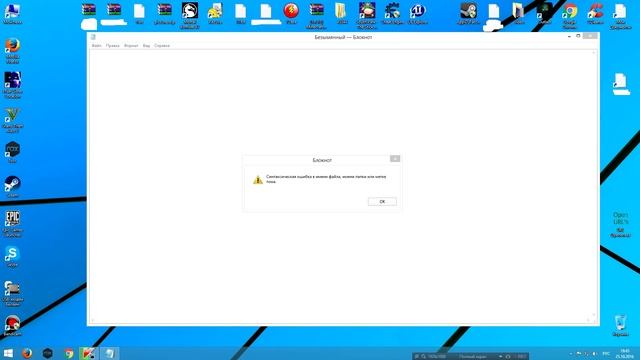Viewport: 640px width, 360px height.
Task: Select the Recycle Bin on the desktop
Action: (x=620, y=325)
